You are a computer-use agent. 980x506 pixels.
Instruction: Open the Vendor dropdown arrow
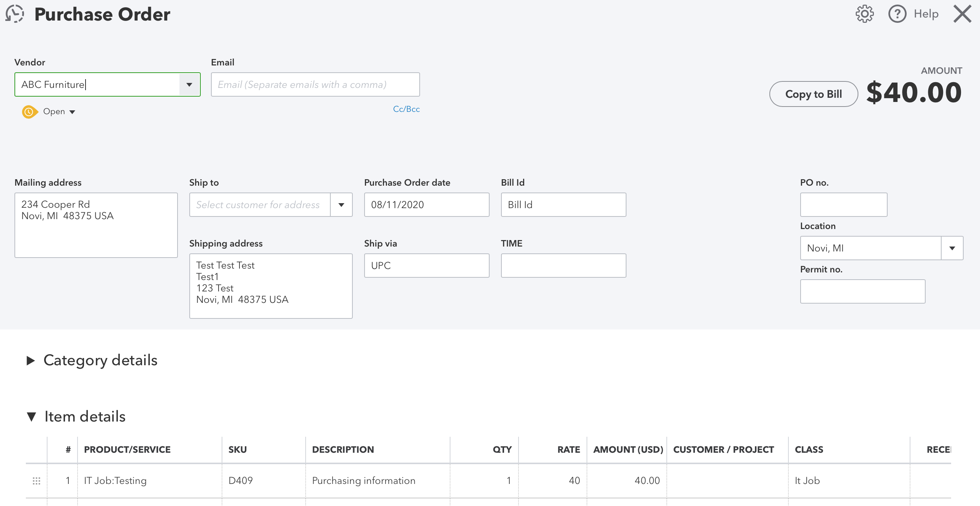point(189,84)
